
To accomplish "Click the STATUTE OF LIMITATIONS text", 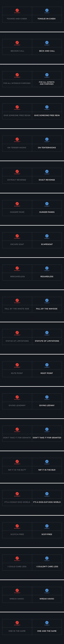I will pyautogui.click(x=47, y=341).
